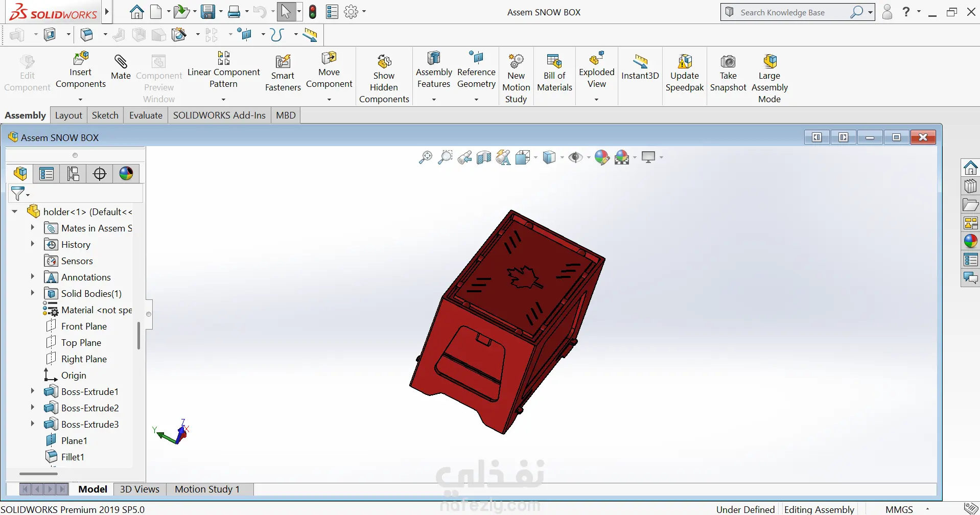Screen dimensions: 980x515
Task: Click the New document icon
Action: [156, 12]
